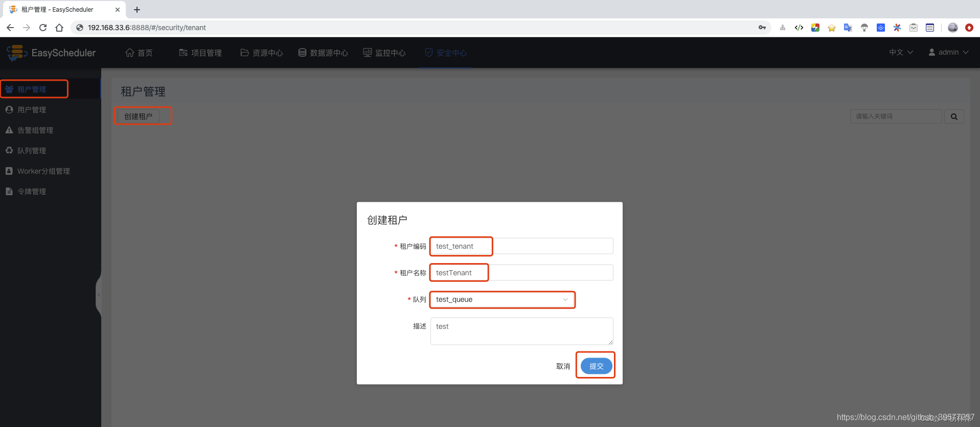Close the 租户管理 browser tab

click(x=118, y=10)
